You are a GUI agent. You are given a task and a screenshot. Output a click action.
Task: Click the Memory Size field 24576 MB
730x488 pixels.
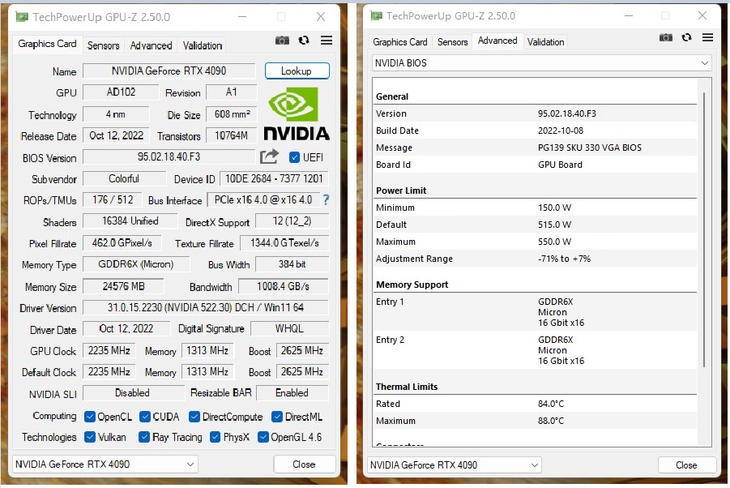(x=123, y=286)
